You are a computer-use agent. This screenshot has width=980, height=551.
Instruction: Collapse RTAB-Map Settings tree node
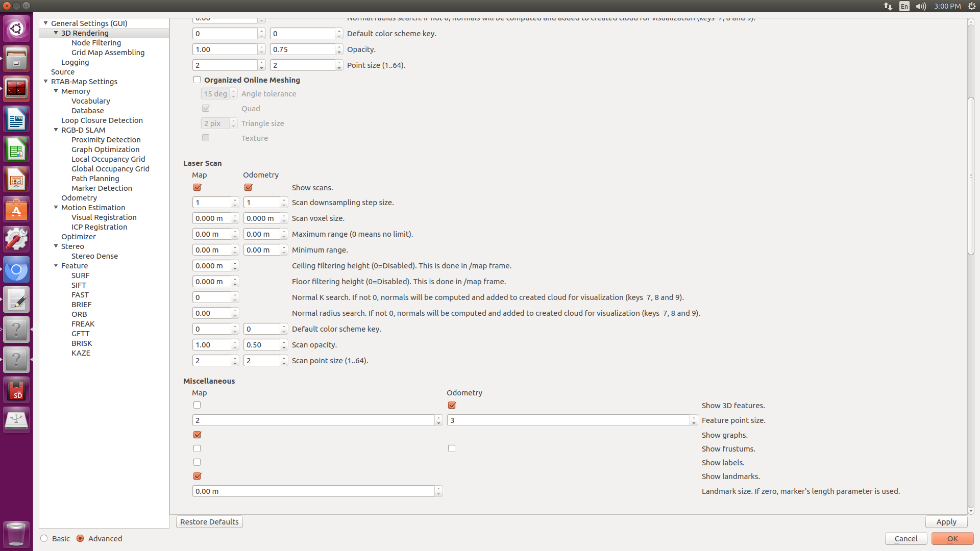pos(45,81)
